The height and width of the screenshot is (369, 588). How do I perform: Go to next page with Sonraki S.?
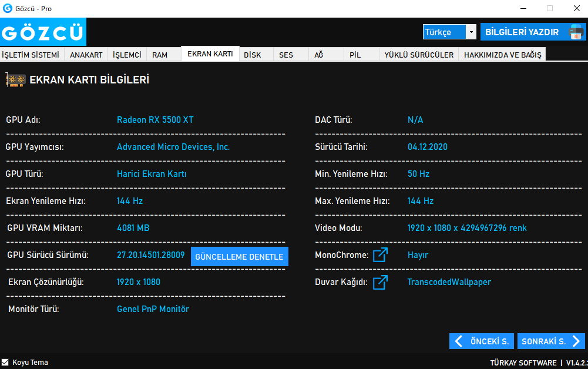(x=551, y=341)
